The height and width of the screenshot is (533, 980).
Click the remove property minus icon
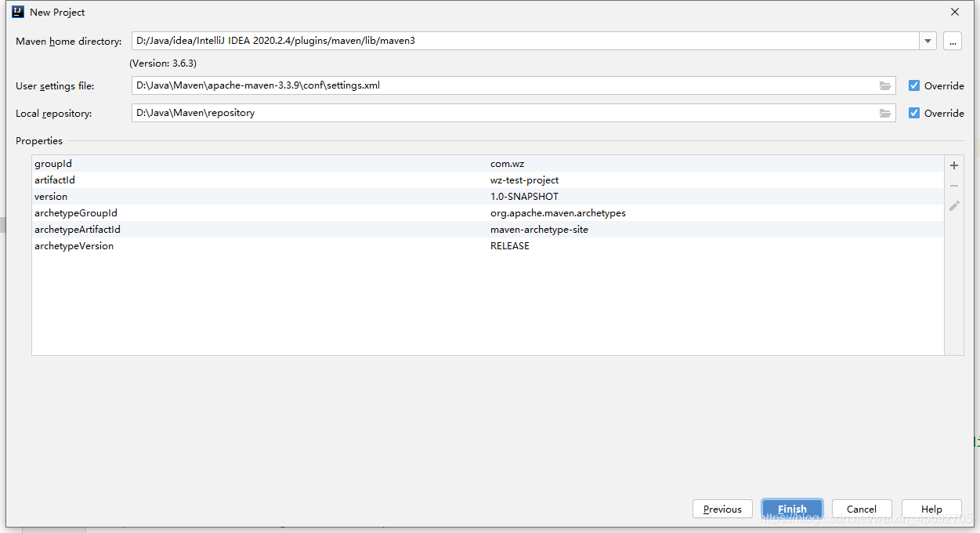954,186
